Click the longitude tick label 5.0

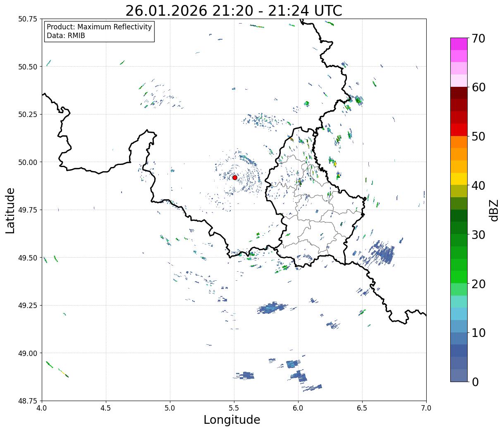pyautogui.click(x=170, y=408)
